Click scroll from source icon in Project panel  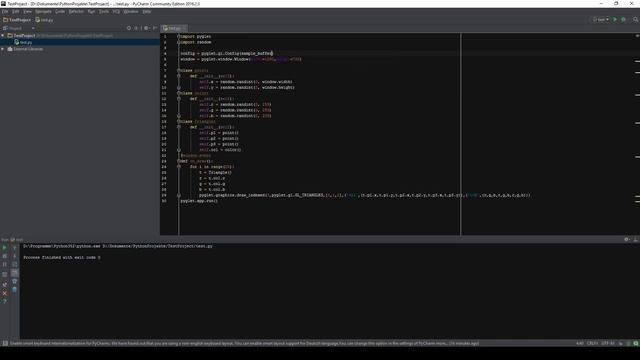coord(129,28)
